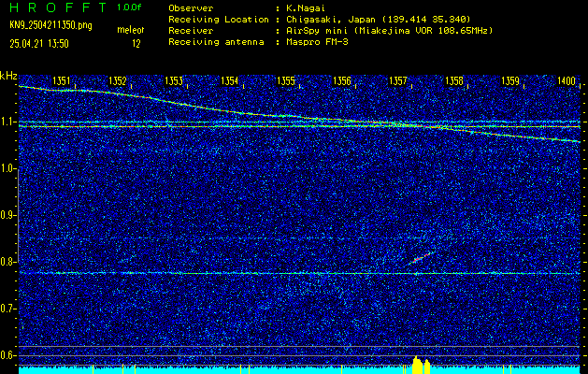
Task: Click the 1354 time label
Action: click(230, 81)
